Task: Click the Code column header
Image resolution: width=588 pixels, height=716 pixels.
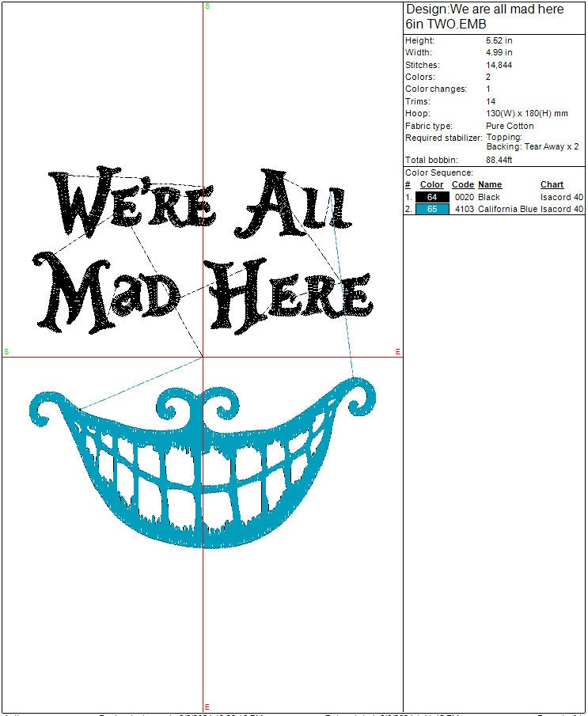Action: point(462,184)
